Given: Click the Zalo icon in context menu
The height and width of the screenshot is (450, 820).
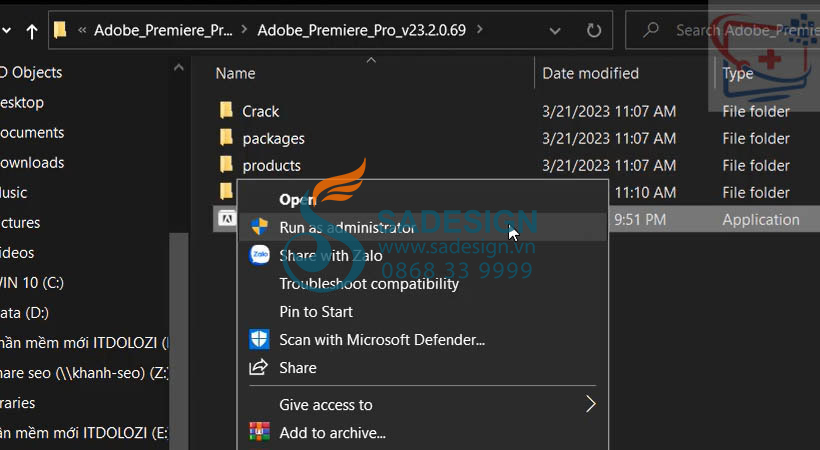Looking at the screenshot, I should (x=259, y=255).
